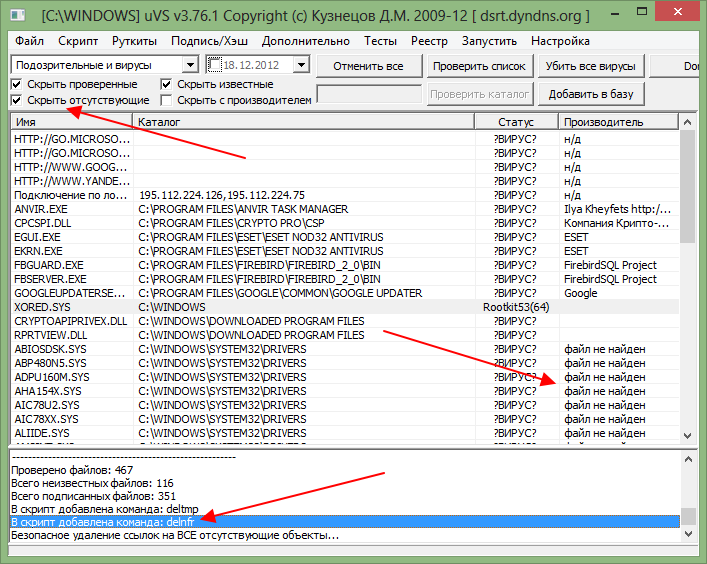The width and height of the screenshot is (707, 564).
Task: Click the log panel scroll down arrow
Action: (688, 534)
